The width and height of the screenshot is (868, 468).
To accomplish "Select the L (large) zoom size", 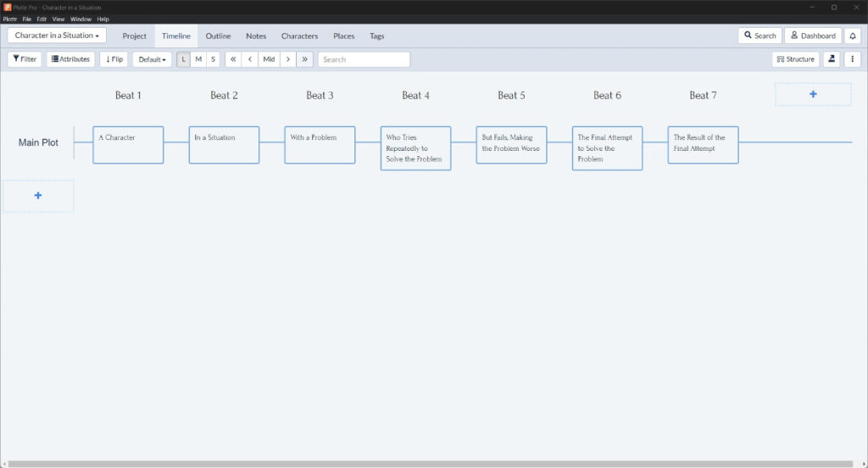I will point(184,59).
